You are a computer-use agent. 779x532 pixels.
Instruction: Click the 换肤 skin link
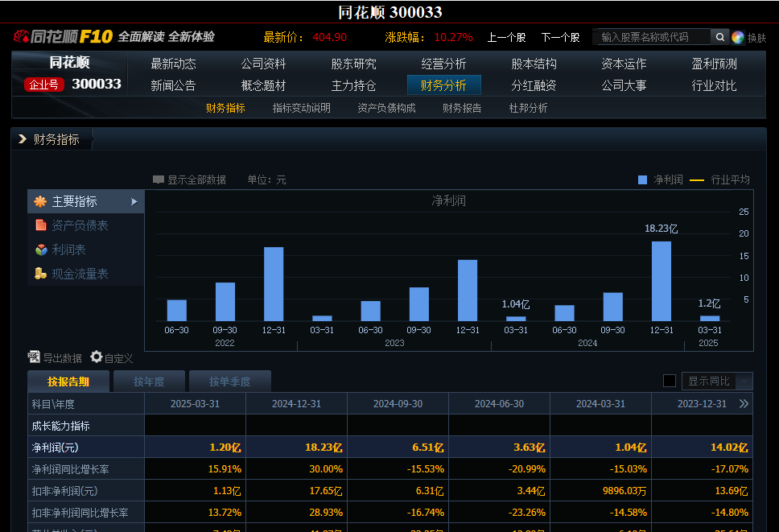click(756, 38)
